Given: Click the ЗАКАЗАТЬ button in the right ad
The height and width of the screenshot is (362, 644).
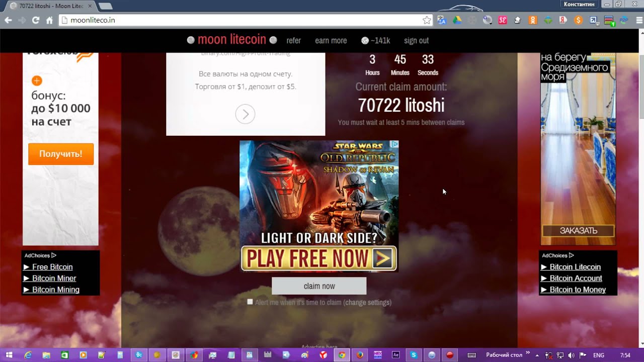Looking at the screenshot, I should tap(579, 231).
